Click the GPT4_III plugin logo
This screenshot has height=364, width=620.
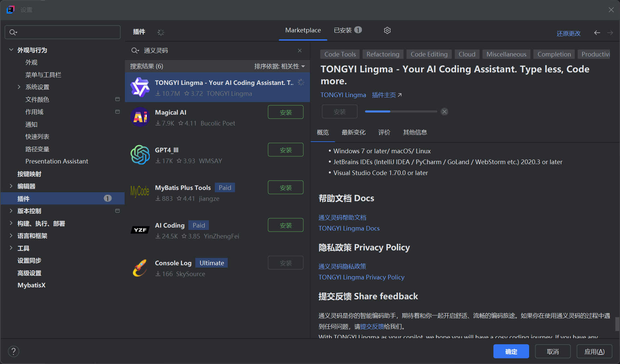point(140,155)
